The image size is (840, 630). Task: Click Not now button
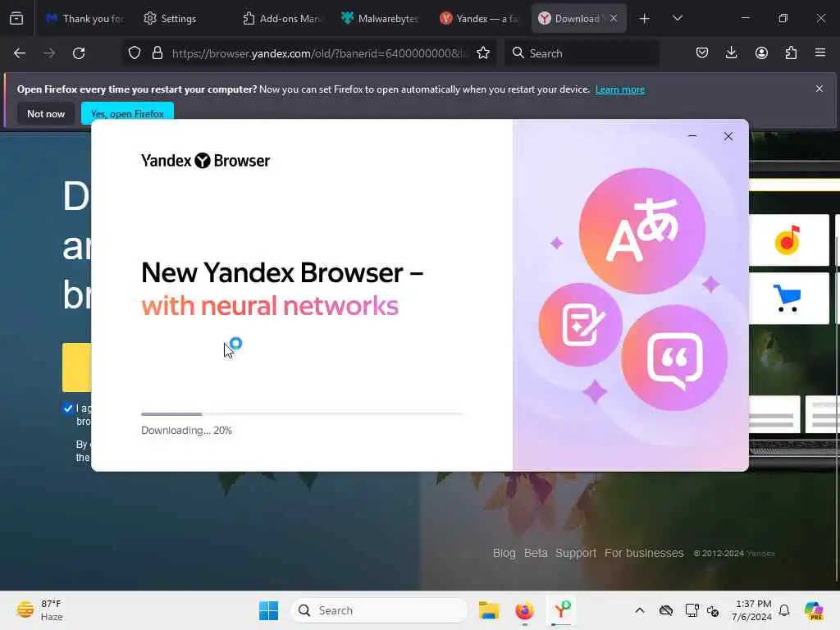(46, 113)
